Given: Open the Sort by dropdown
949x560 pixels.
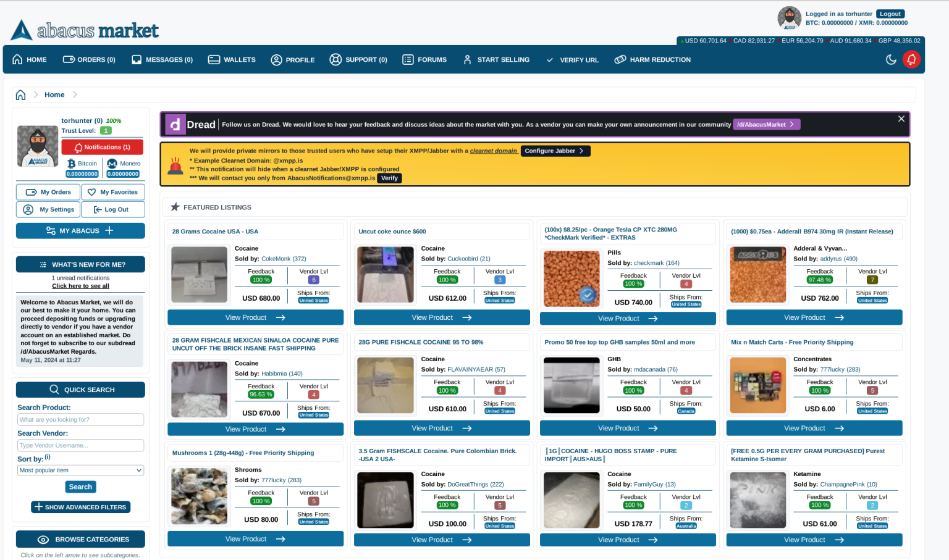Looking at the screenshot, I should [x=80, y=470].
